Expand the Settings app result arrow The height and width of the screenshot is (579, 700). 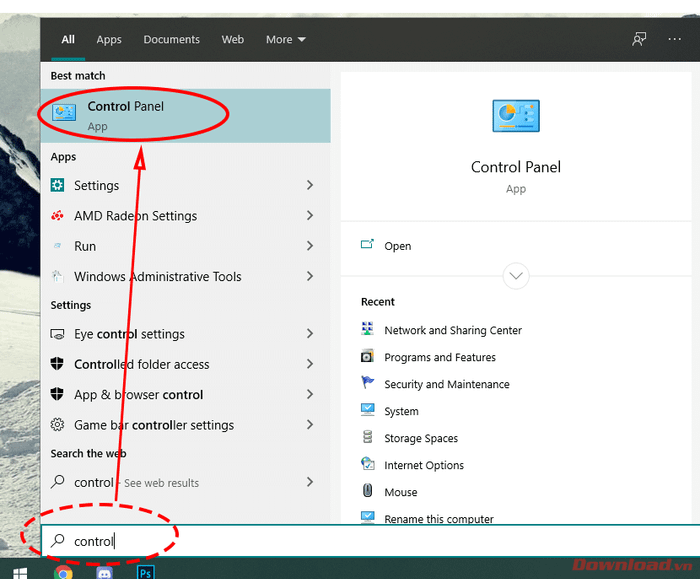tap(310, 185)
